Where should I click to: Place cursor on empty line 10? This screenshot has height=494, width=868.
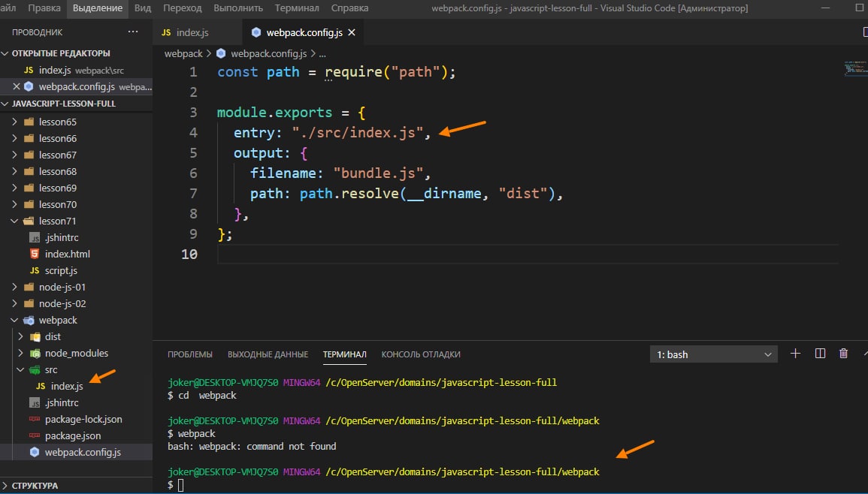tap(528, 254)
